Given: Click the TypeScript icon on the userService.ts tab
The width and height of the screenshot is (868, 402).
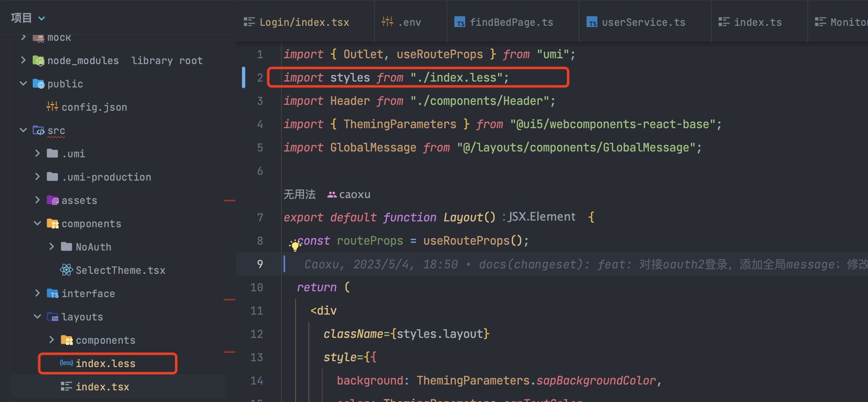Looking at the screenshot, I should click(592, 22).
